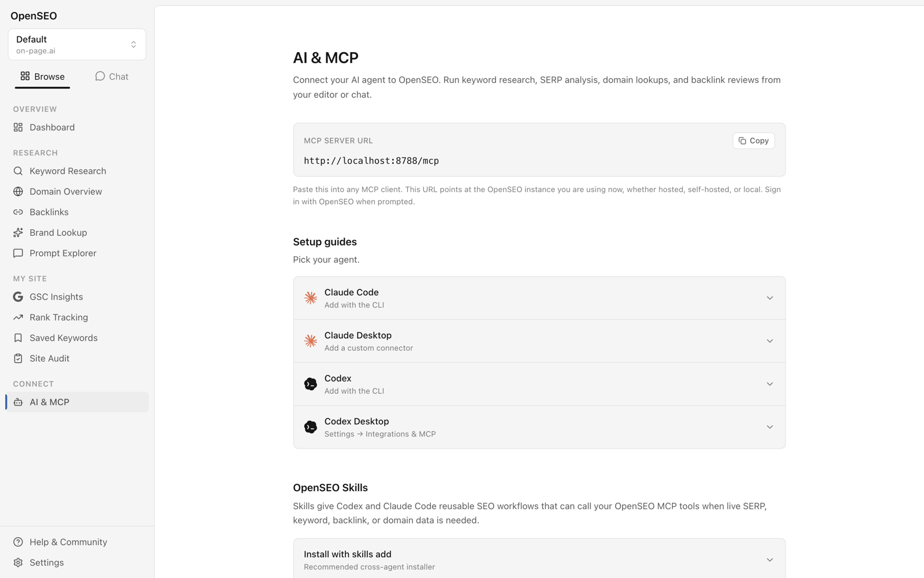Viewport: 924px width, 578px height.
Task: Expand the Claude Code setup guide
Action: pyautogui.click(x=539, y=298)
